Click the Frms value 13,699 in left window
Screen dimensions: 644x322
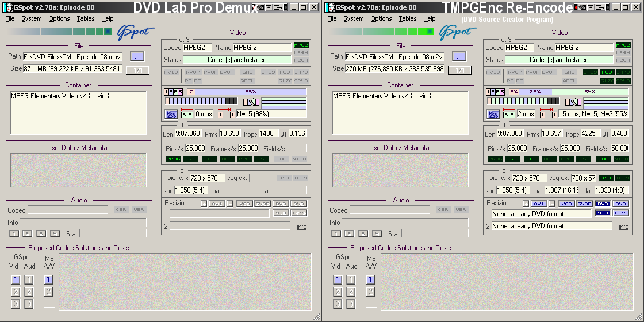click(x=230, y=133)
